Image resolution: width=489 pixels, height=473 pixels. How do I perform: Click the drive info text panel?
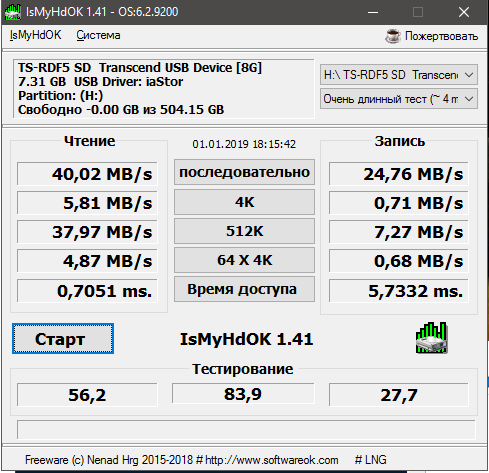[x=163, y=89]
